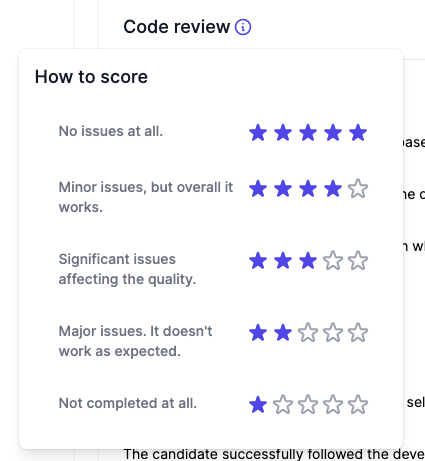Click the info icon beside Code review
Image resolution: width=425 pixels, height=461 pixels.
[243, 27]
